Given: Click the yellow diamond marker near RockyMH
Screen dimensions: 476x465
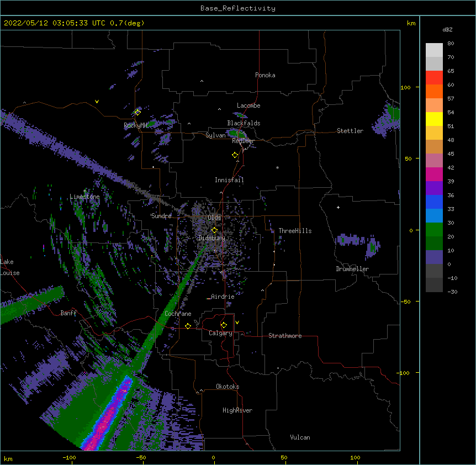Looking at the screenshot, I should click(x=137, y=112).
